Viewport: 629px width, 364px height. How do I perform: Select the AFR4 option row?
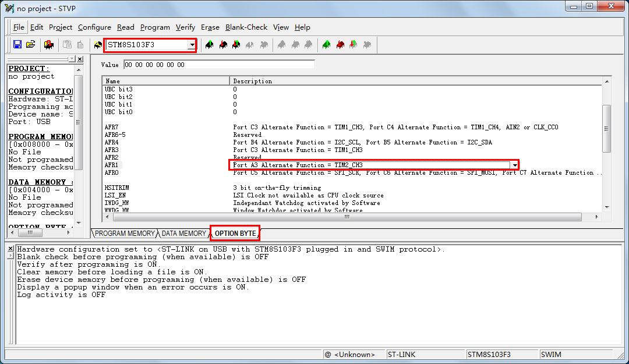(352, 143)
